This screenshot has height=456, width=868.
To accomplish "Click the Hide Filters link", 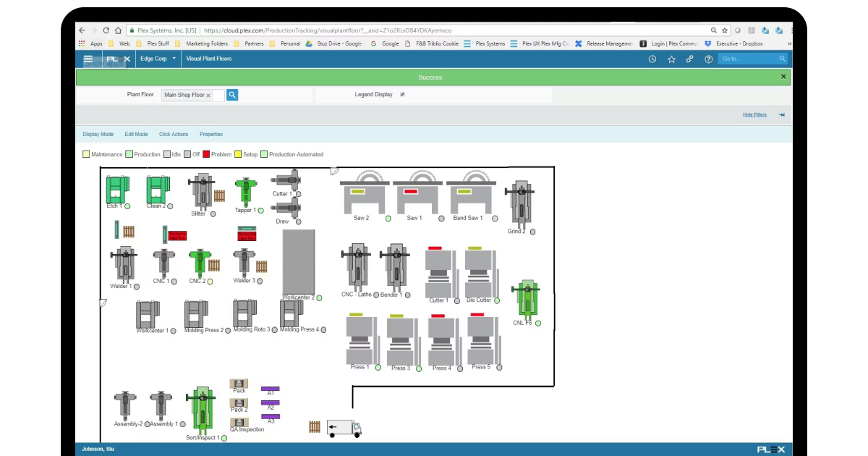I will point(754,115).
